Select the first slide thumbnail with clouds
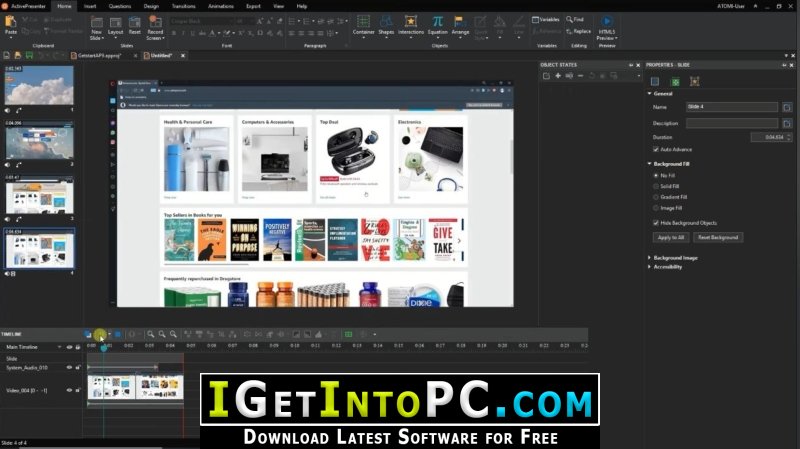The width and height of the screenshot is (800, 449). click(x=39, y=85)
